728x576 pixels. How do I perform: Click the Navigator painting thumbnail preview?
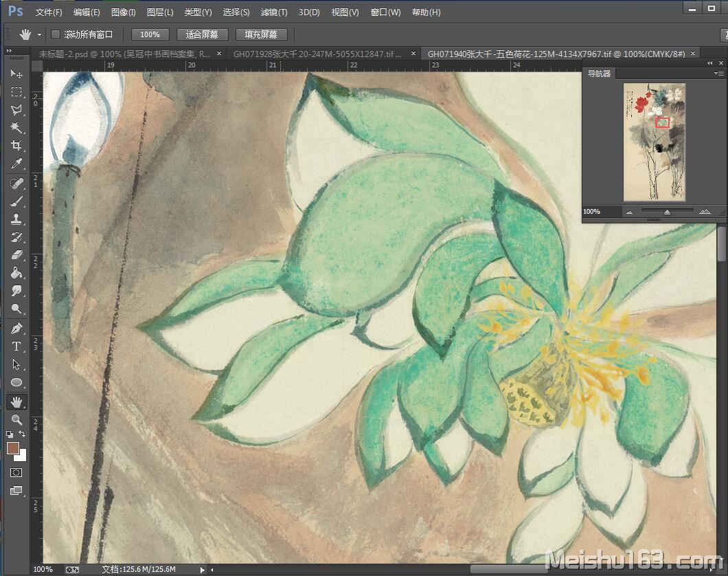655,142
